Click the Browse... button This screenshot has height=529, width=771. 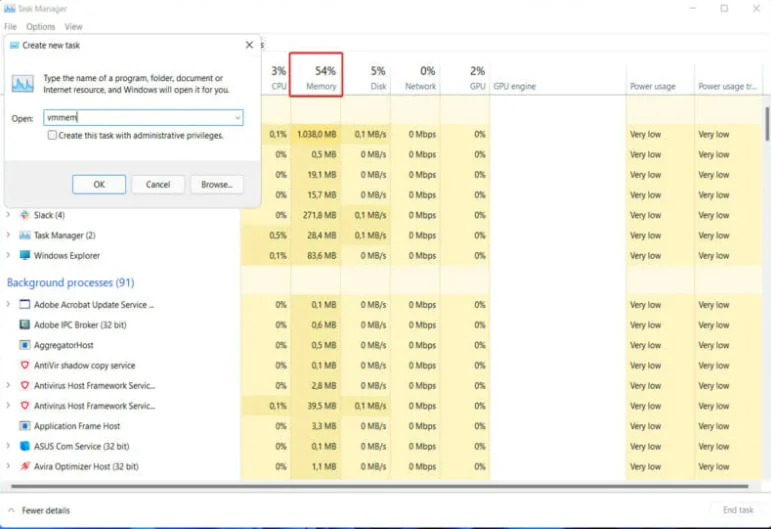pos(216,184)
